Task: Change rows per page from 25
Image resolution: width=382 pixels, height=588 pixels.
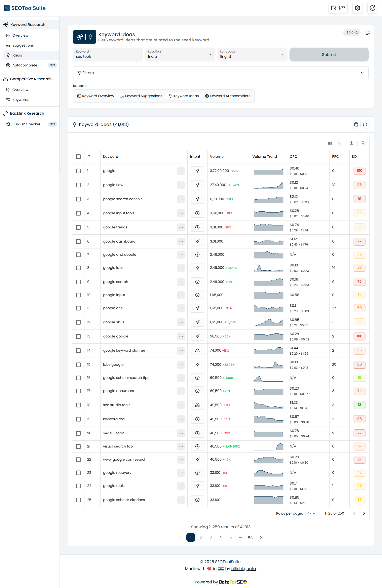Action: [311, 513]
